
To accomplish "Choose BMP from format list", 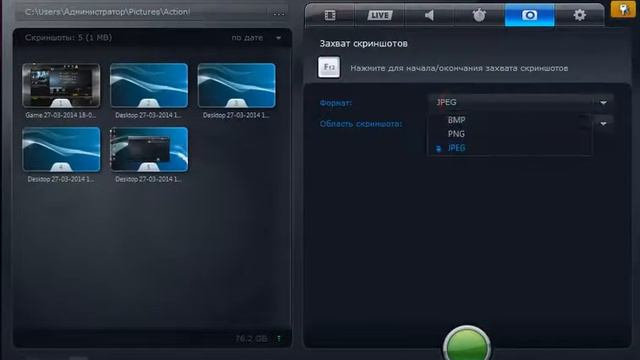I will [456, 120].
